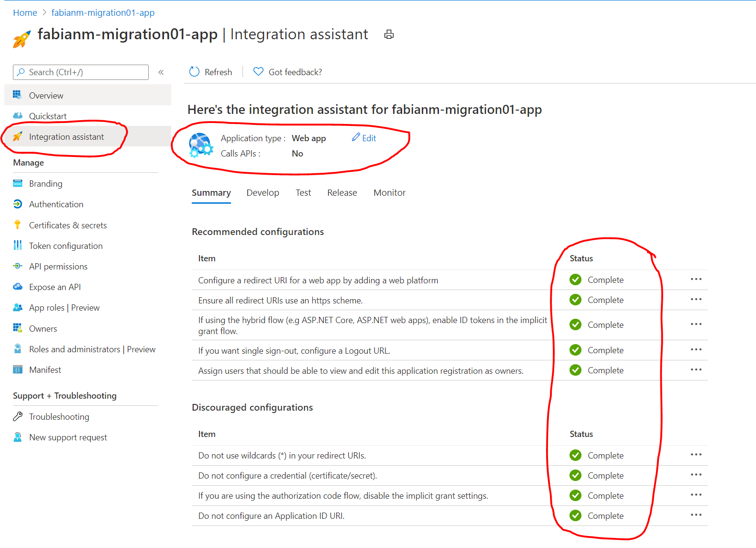Click the App roles people icon

point(18,307)
